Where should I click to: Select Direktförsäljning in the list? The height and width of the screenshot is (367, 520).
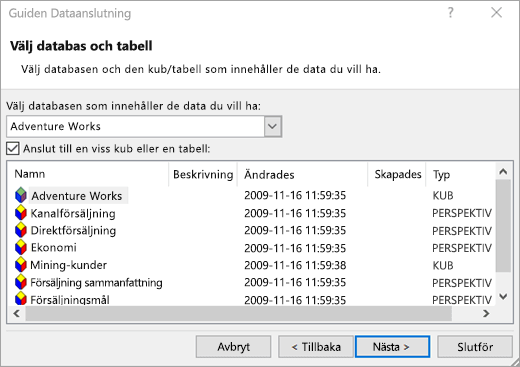click(73, 231)
